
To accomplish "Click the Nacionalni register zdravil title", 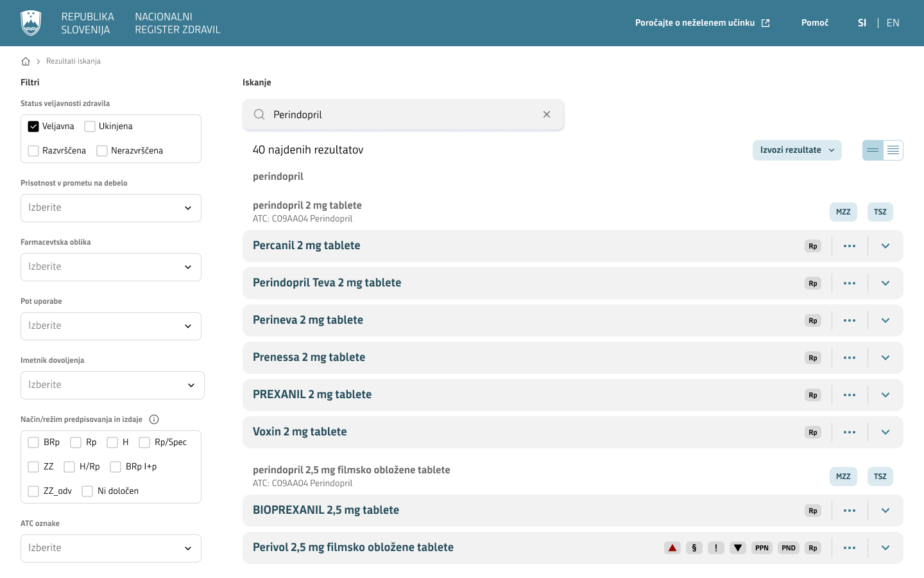I will 178,23.
